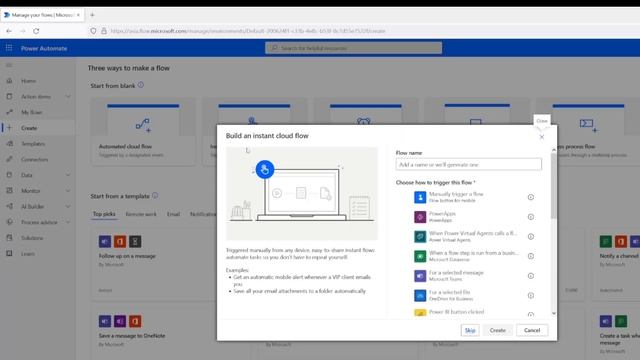640x360 pixels.
Task: Select the Top picks template tab
Action: point(104,214)
